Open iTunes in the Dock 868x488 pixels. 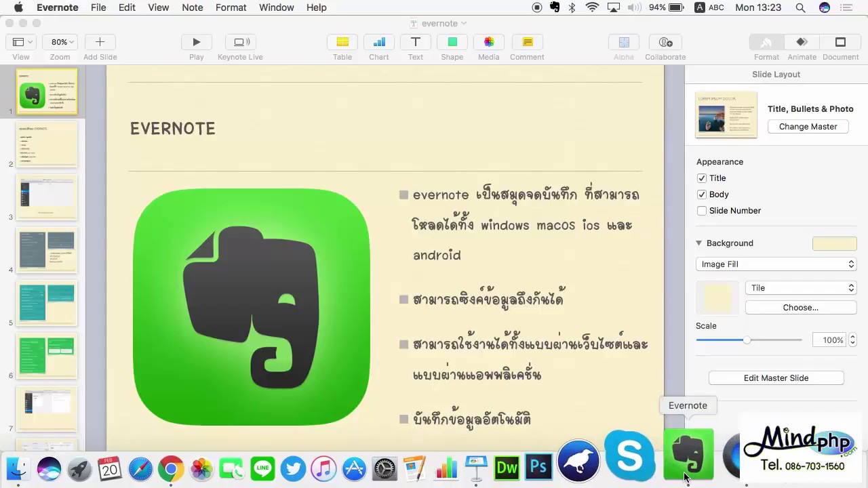[x=323, y=468]
